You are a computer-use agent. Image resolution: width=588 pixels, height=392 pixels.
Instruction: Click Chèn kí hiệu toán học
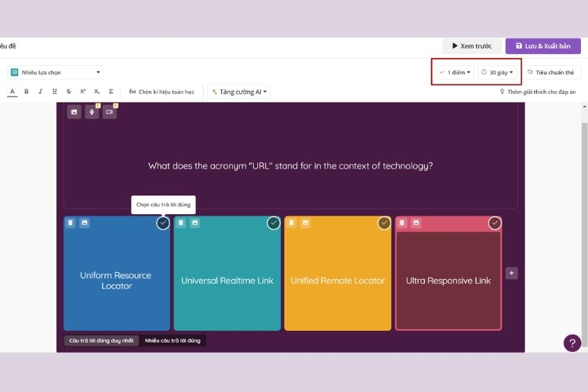pyautogui.click(x=162, y=92)
